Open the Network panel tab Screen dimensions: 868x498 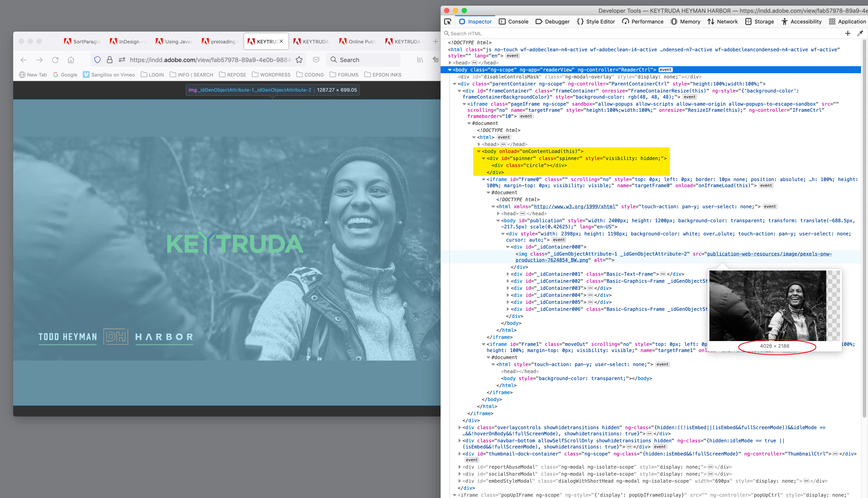[723, 21]
